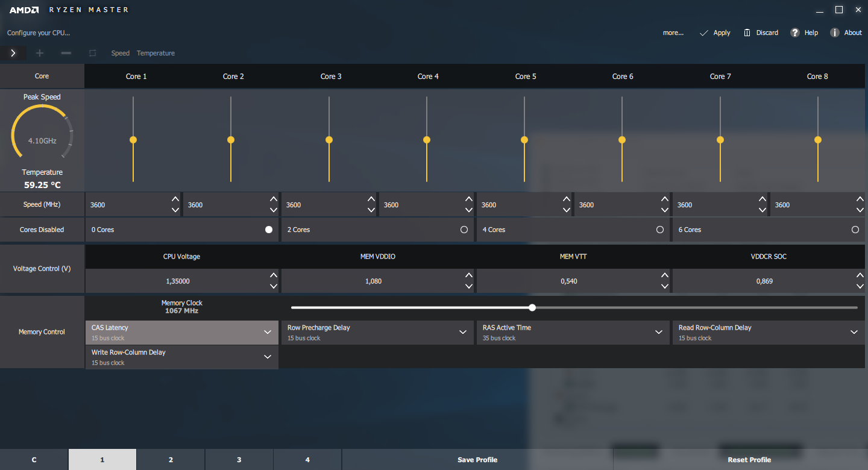Toggle the Temperature view option

(156, 53)
